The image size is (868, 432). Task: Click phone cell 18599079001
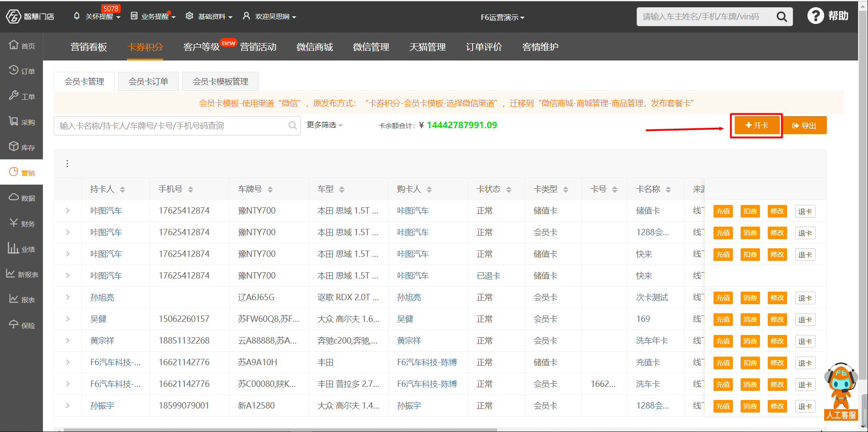[x=184, y=405]
